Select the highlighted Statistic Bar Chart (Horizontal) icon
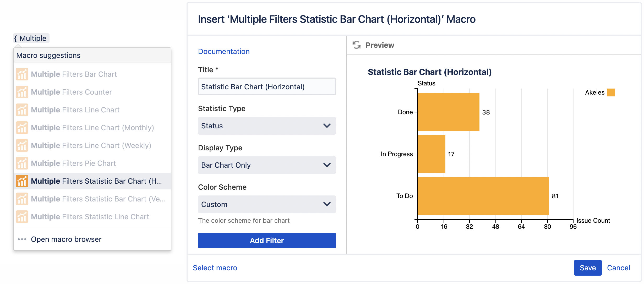Viewport: 644px width, 284px height. point(22,181)
